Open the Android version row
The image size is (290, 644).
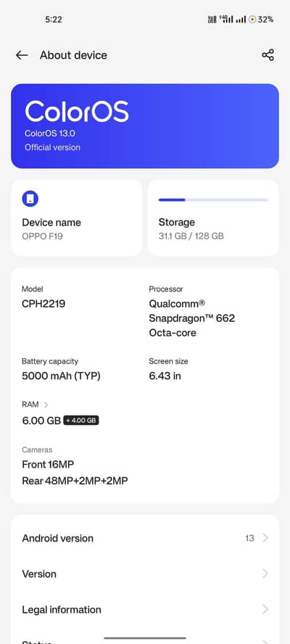[145, 538]
